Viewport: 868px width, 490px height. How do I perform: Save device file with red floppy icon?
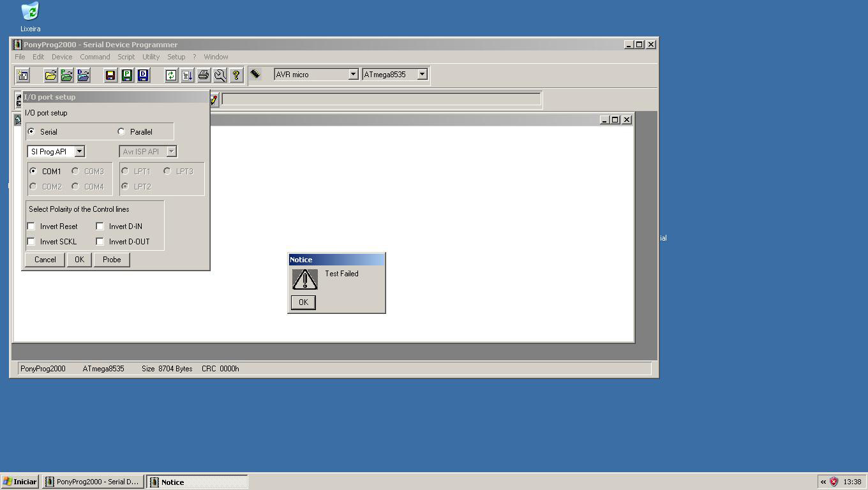click(x=110, y=75)
